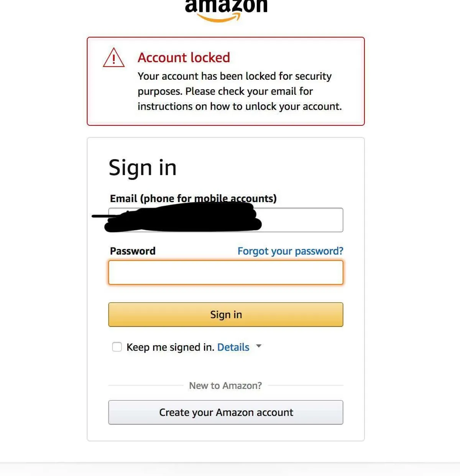Click the blacked-out scribble over the email
The width and height of the screenshot is (460, 476).
180,217
